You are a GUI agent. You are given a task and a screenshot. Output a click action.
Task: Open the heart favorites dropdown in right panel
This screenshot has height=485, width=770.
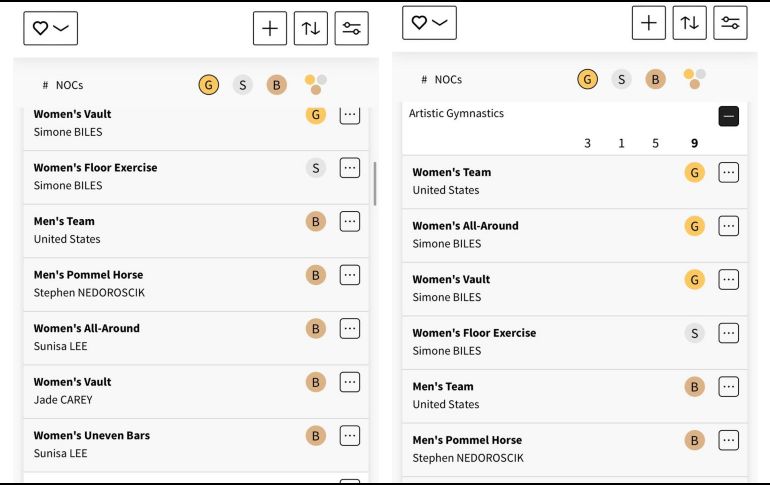coord(429,23)
